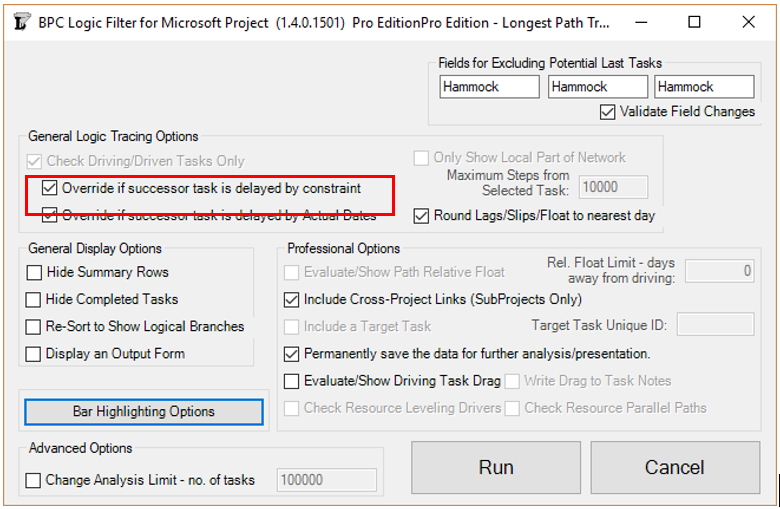Viewport: 780px width, 509px height.
Task: Click the first Hammock exclusion field
Action: click(x=489, y=87)
